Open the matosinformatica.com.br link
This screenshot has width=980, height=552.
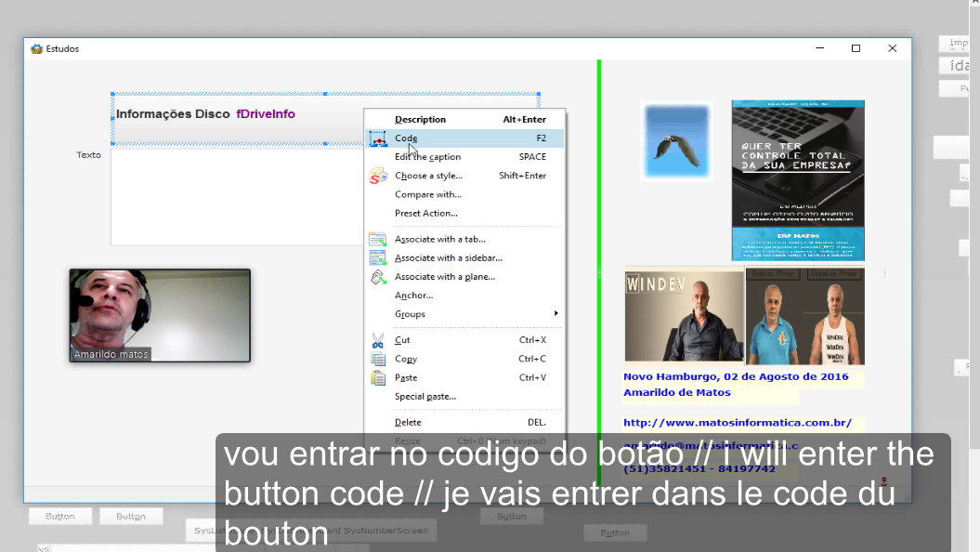pos(738,423)
